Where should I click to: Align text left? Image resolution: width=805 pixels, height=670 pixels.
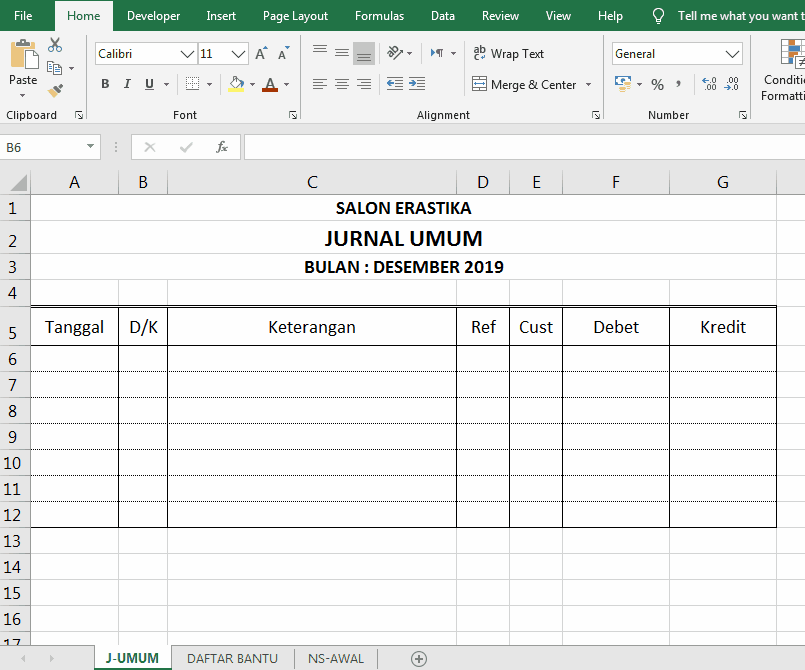pos(320,84)
